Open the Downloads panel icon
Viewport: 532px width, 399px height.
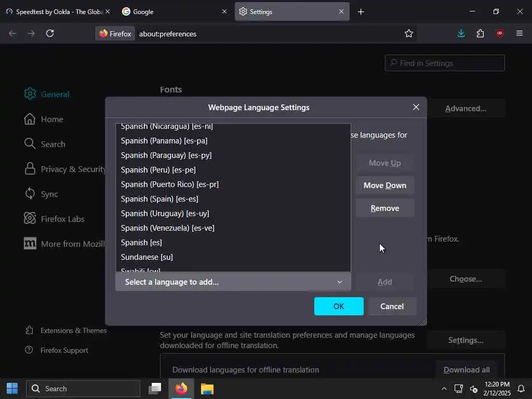pyautogui.click(x=461, y=33)
